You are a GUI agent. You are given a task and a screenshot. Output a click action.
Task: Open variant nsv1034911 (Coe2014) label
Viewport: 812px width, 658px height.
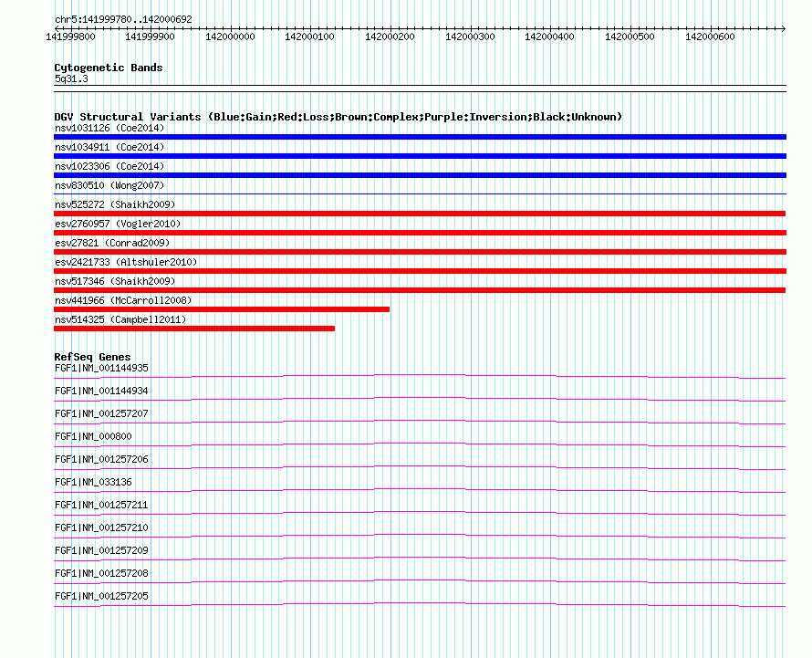point(109,147)
